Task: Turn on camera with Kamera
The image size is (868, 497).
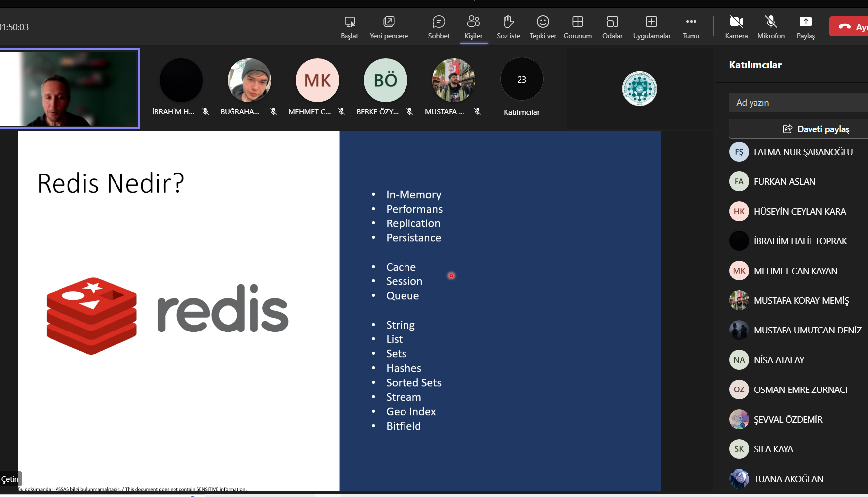Action: 736,27
